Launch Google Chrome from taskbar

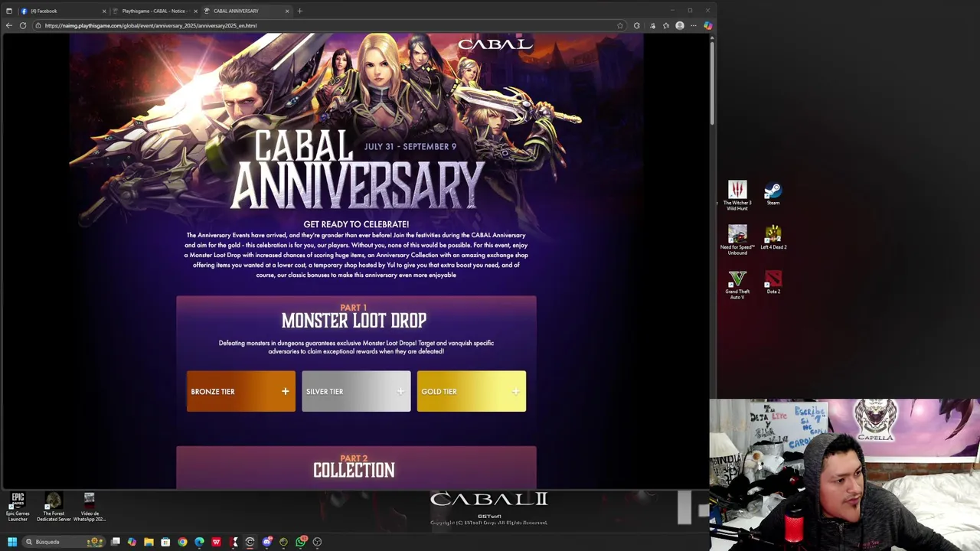182,542
